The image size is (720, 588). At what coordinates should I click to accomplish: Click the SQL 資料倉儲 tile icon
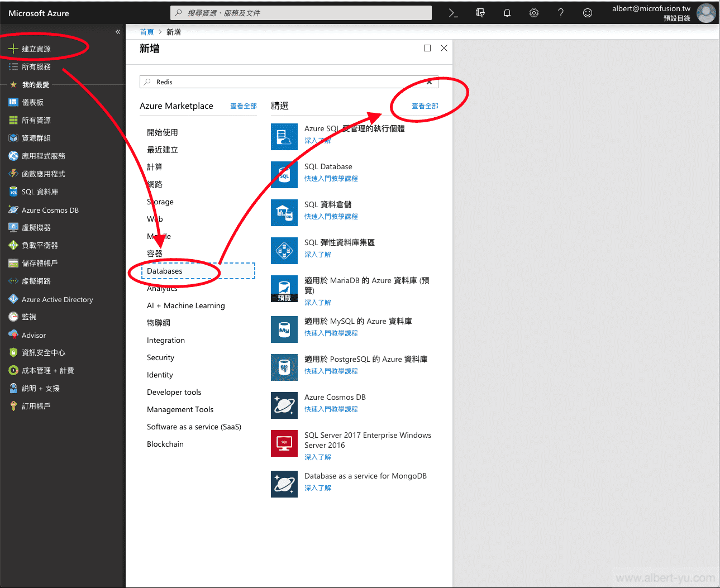click(x=284, y=213)
